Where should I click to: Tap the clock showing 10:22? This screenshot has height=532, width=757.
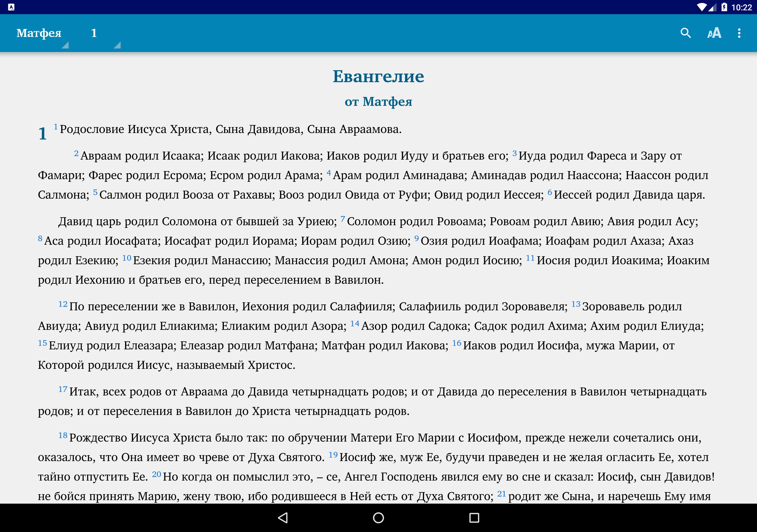[x=741, y=7]
